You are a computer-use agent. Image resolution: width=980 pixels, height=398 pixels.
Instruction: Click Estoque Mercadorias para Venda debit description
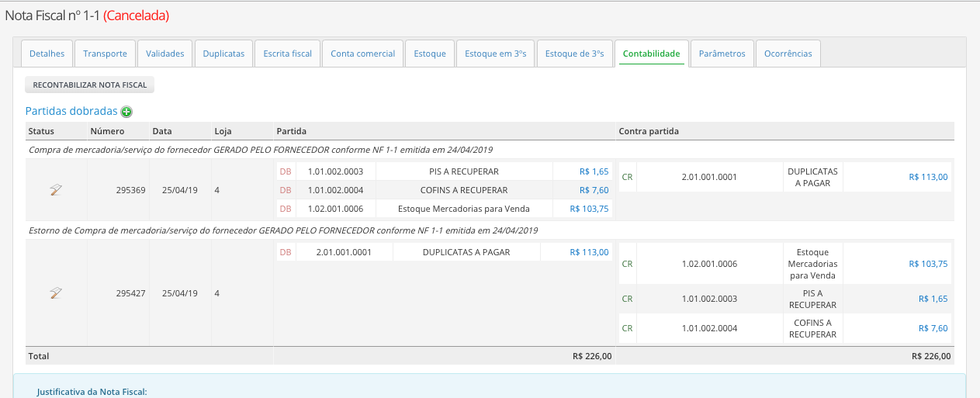pyautogui.click(x=464, y=209)
